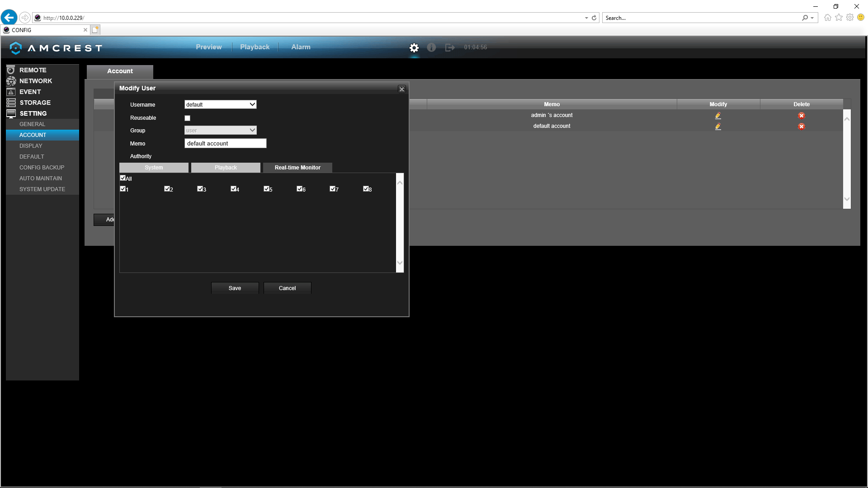The image size is (868, 488).
Task: Open browser home icon
Action: 827,18
